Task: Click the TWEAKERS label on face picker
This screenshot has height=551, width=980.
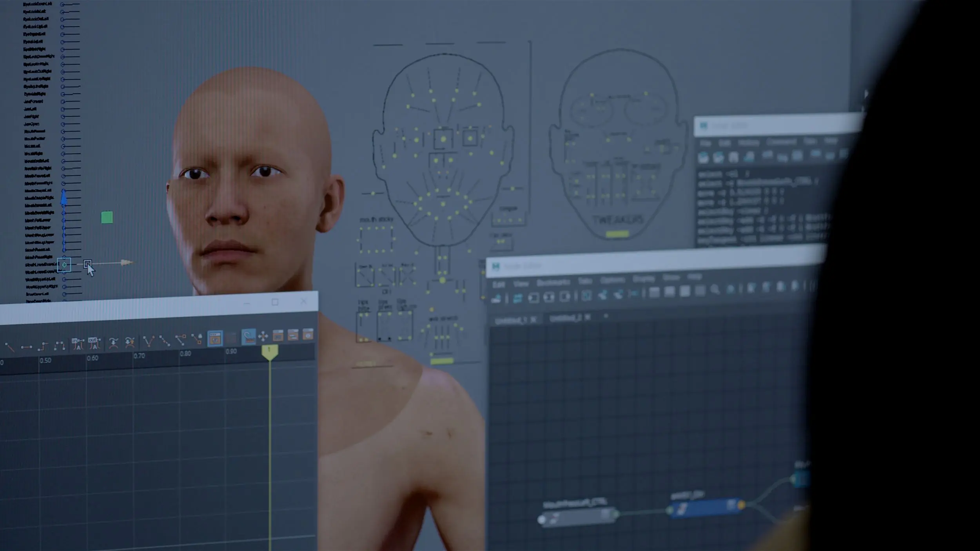Action: [x=618, y=220]
